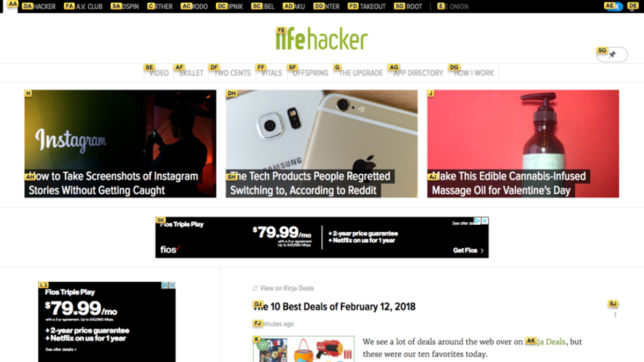The image size is (644, 362).
Task: Open the Get Fios arrow in banner ad
Action: [482, 250]
